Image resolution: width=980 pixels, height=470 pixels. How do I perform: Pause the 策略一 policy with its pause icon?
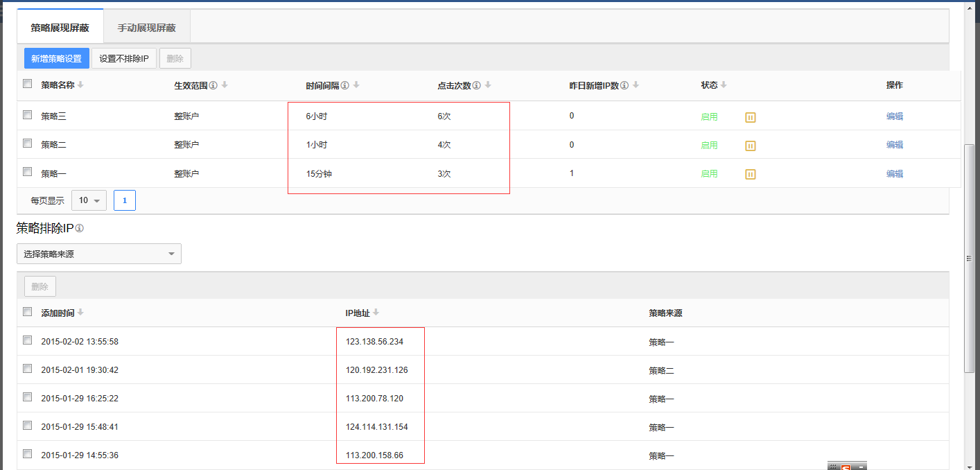[x=750, y=174]
